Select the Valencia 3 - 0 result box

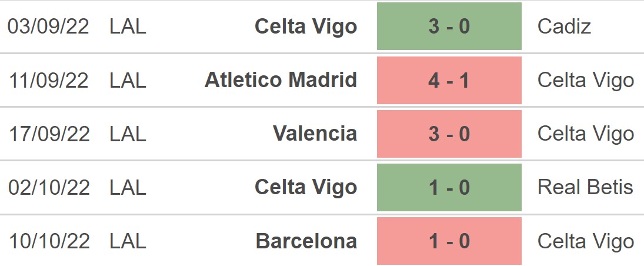coord(449,134)
